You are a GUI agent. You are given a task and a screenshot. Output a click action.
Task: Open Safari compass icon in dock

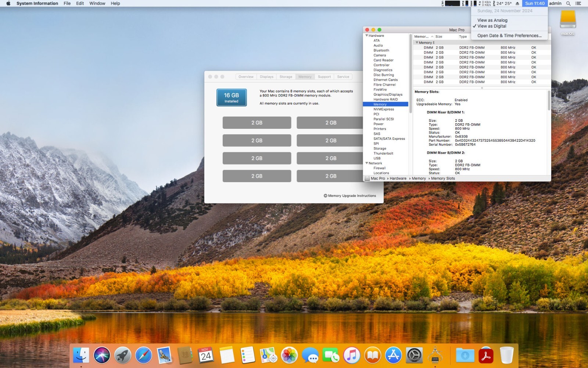143,355
